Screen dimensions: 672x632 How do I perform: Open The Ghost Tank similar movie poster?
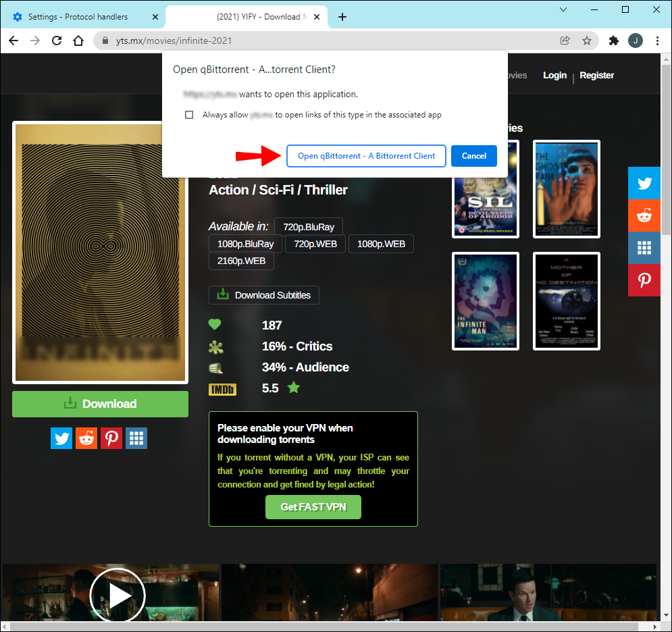click(x=566, y=189)
